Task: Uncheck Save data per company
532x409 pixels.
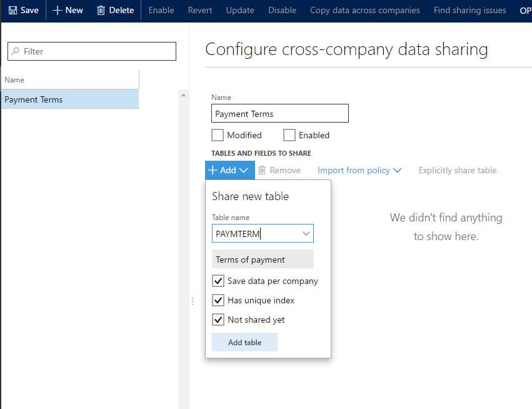Action: pyautogui.click(x=218, y=281)
